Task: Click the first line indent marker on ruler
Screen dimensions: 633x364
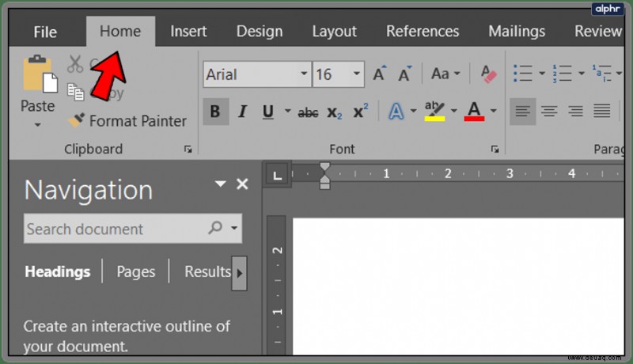Action: pos(324,168)
